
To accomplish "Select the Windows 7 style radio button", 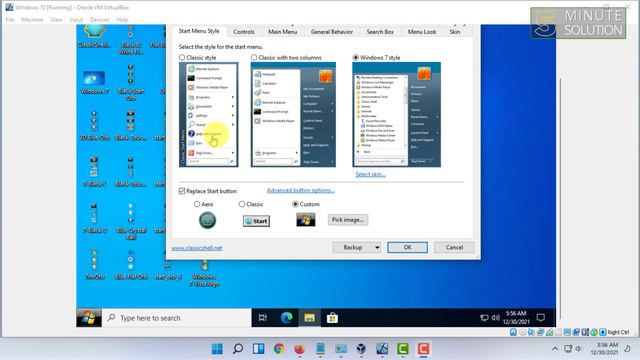I will click(356, 58).
